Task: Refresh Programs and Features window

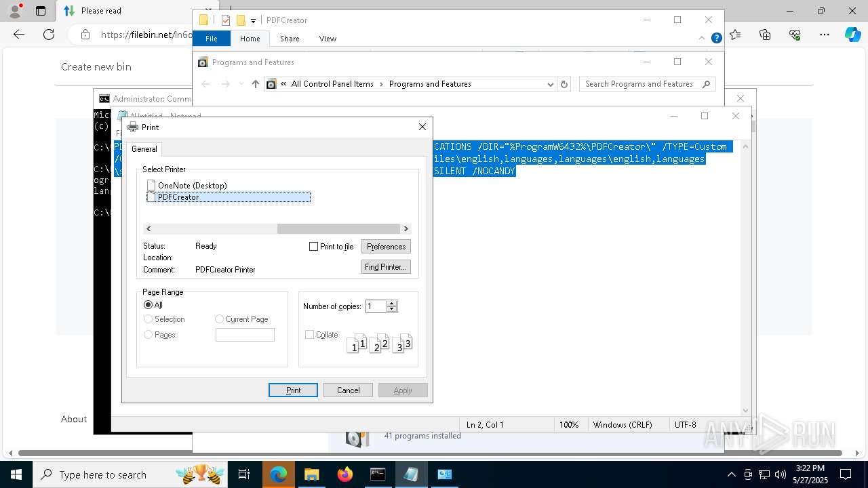Action: click(x=564, y=84)
